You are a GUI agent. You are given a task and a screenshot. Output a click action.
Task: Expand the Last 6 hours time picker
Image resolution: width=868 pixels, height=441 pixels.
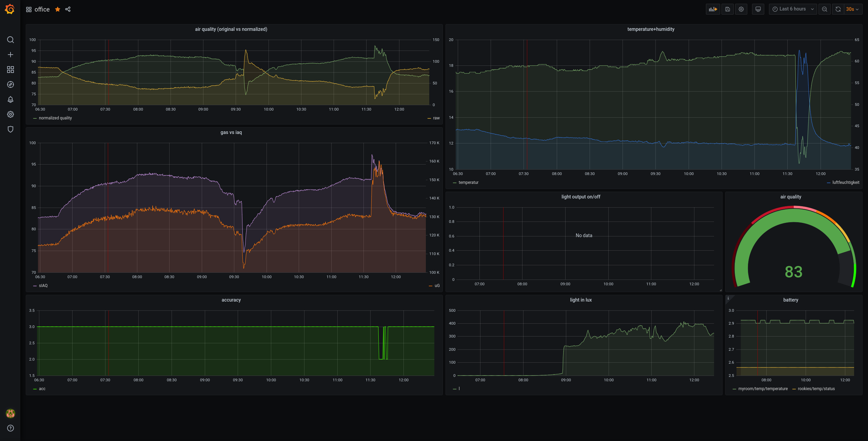click(793, 9)
